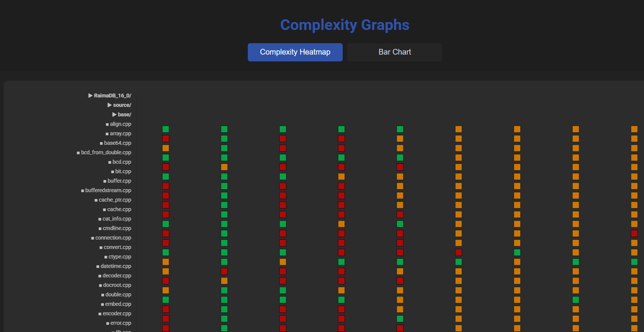Click the Complexity Graphs heading
This screenshot has height=332, width=644.
point(345,25)
